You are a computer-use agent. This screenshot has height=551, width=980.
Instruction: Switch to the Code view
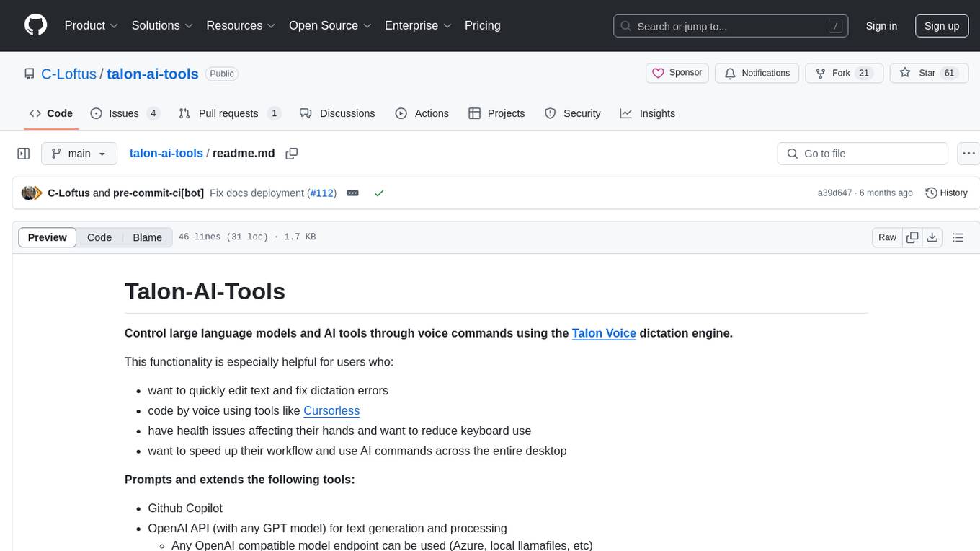coord(99,237)
